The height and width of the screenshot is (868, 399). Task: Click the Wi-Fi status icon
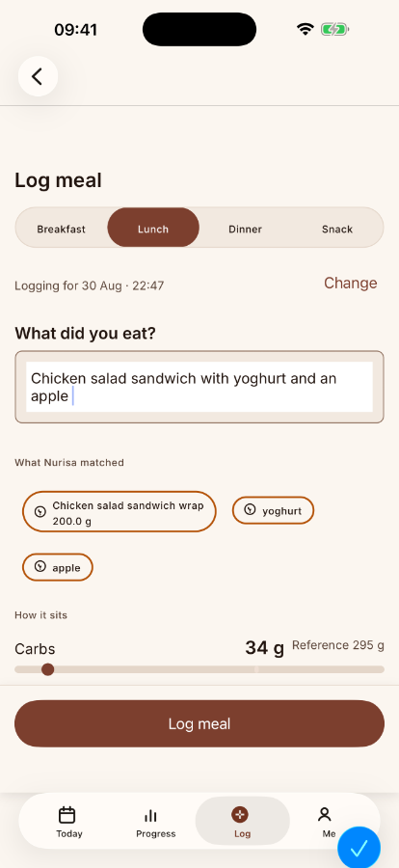coord(305,29)
